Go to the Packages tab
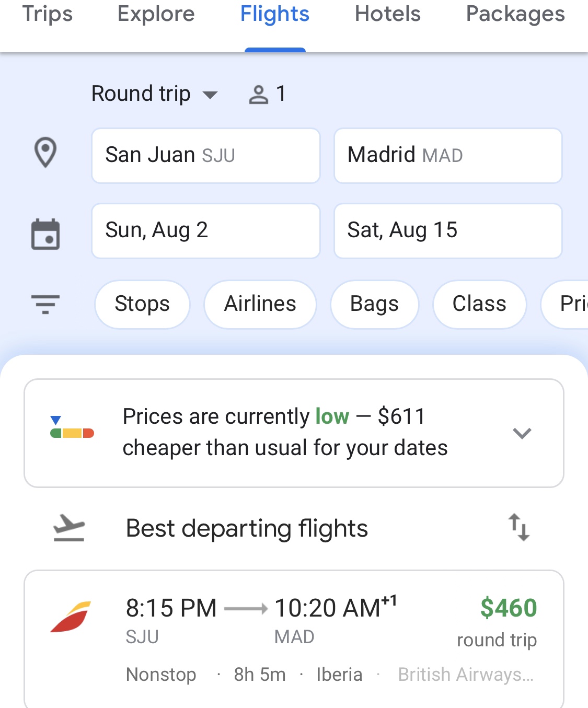Screen dimensions: 588x708 pos(515,14)
